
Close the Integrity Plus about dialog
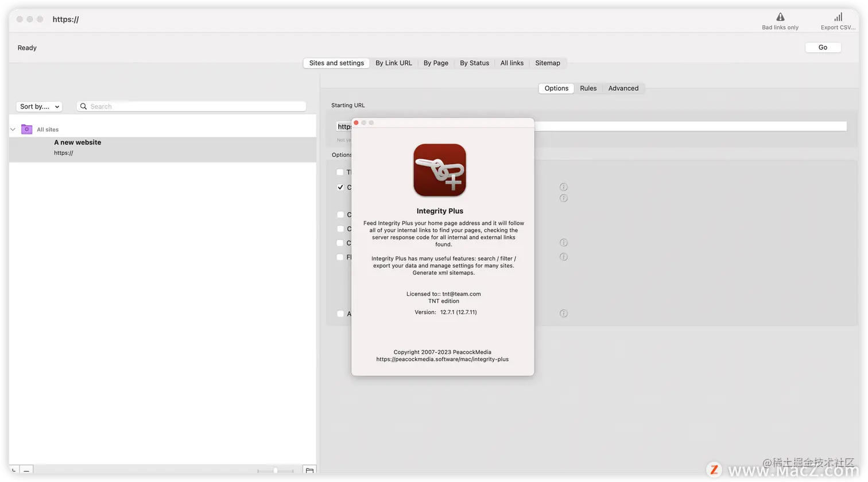[356, 122]
